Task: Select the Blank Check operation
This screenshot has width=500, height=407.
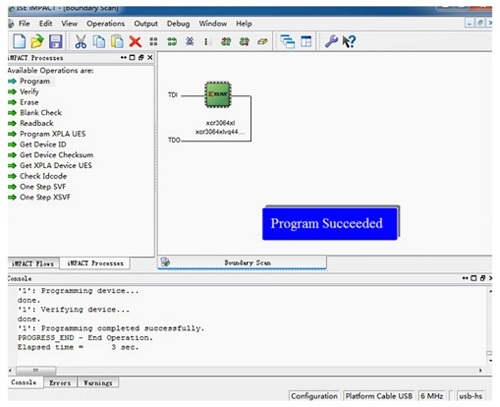Action: pos(41,113)
